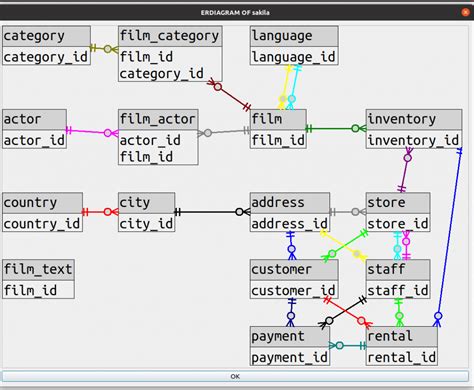Close the ERDIAGRAM OF sakila window

465,12
